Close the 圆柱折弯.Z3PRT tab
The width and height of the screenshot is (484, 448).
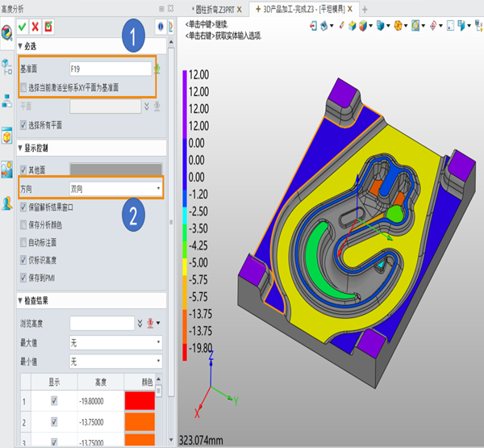point(240,10)
